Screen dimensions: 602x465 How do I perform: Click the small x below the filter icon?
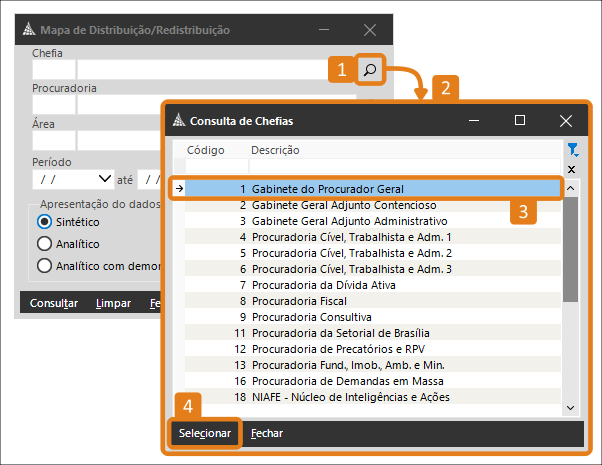tap(572, 170)
